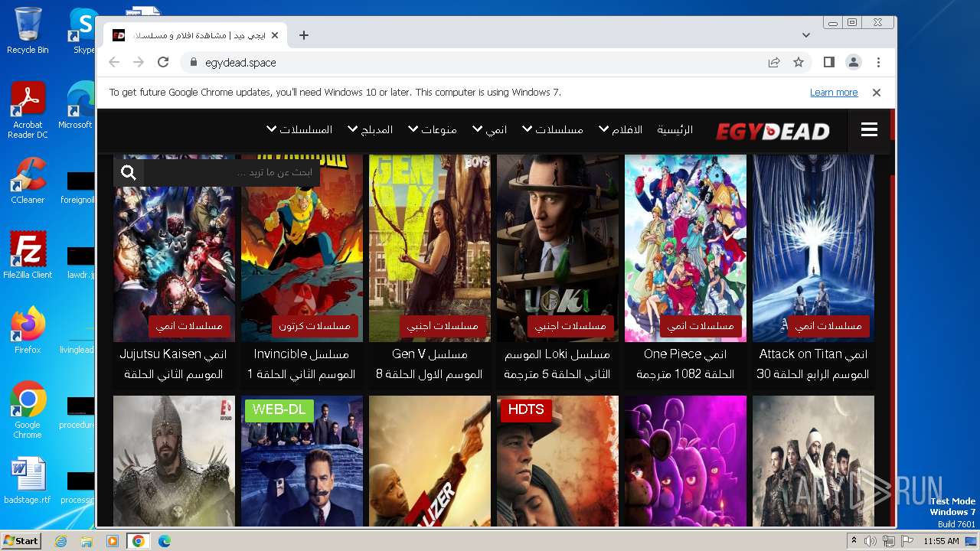Open Chrome tab search chevron
The image size is (980, 551).
pyautogui.click(x=806, y=35)
